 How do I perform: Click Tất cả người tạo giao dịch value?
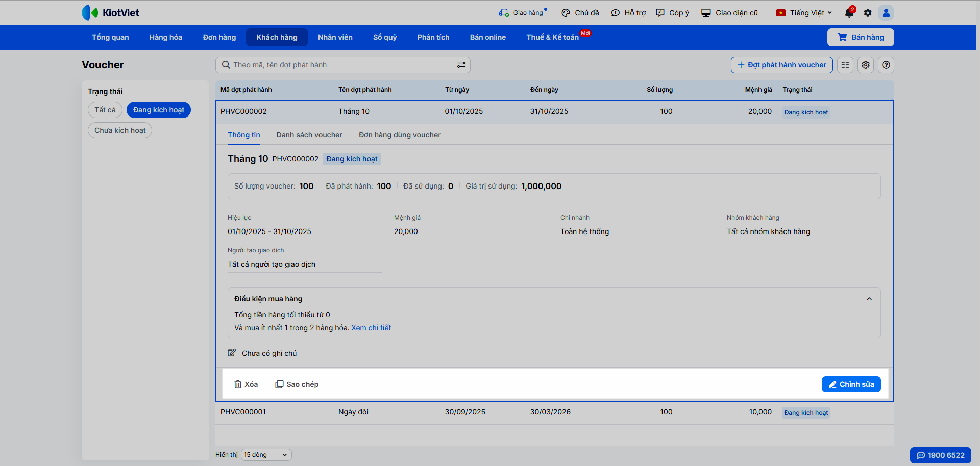[x=272, y=264]
